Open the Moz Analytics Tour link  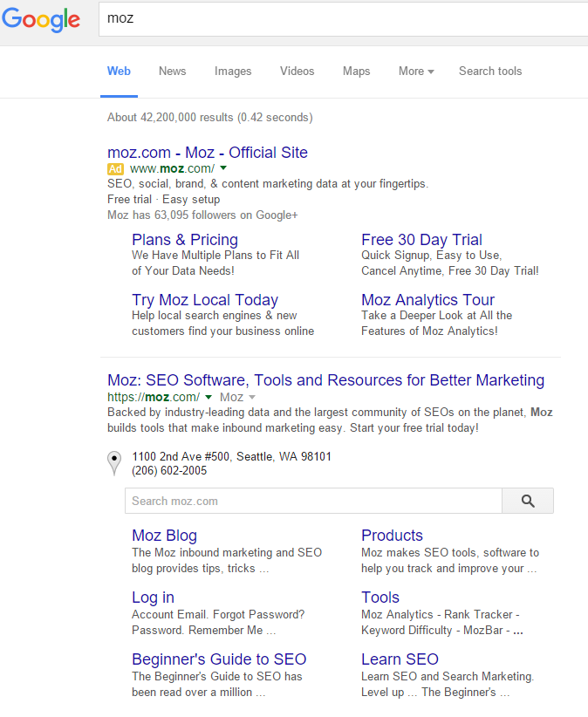[427, 300]
